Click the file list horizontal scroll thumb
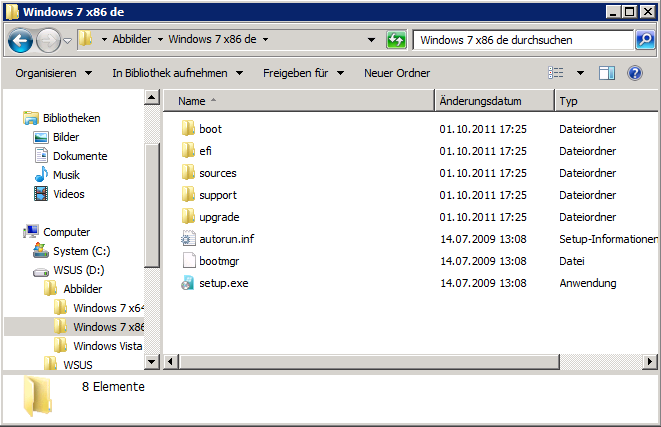This screenshot has width=661, height=427. (369, 362)
